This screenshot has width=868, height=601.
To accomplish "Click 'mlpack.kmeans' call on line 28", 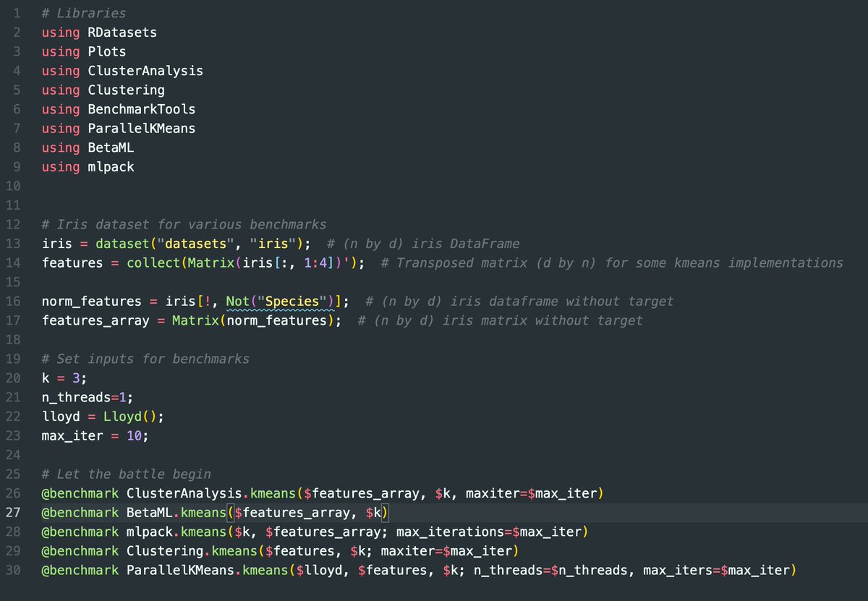I will [x=176, y=532].
